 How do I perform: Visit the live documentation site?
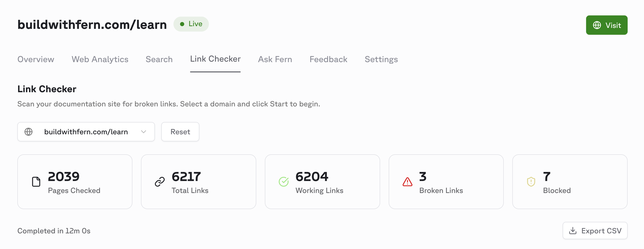(x=607, y=25)
